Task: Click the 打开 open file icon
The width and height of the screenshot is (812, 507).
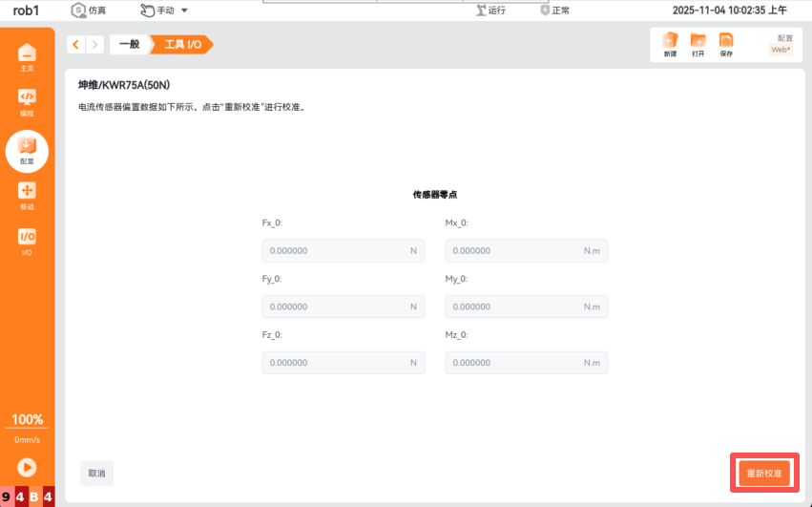Action: (x=698, y=44)
